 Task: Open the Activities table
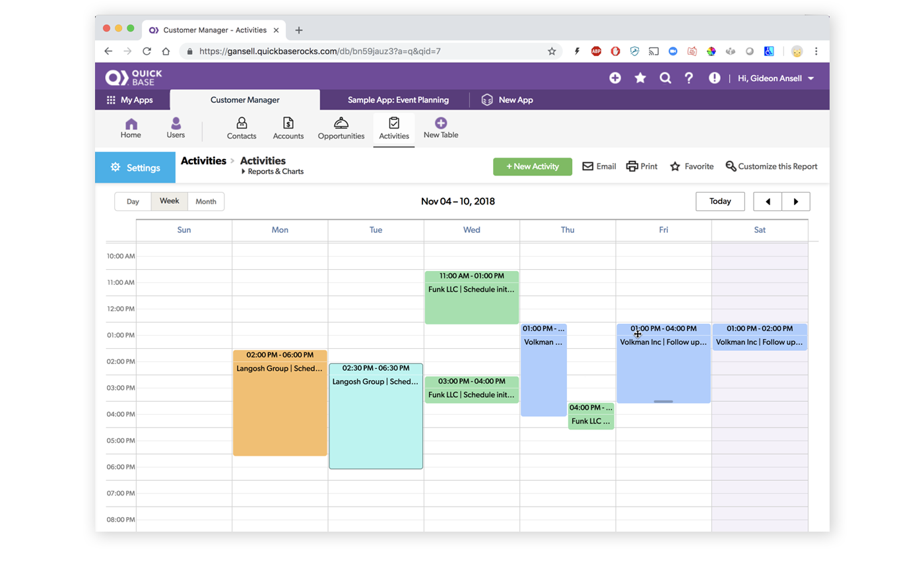[x=394, y=129]
